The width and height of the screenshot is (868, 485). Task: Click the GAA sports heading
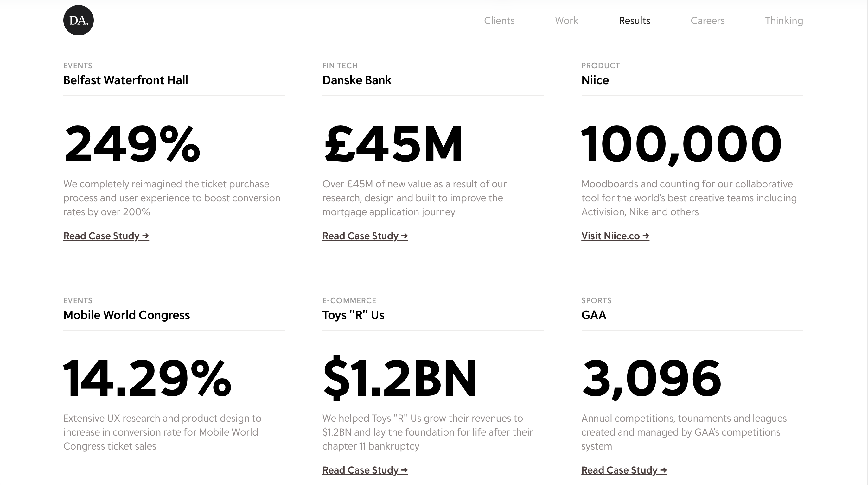[594, 315]
